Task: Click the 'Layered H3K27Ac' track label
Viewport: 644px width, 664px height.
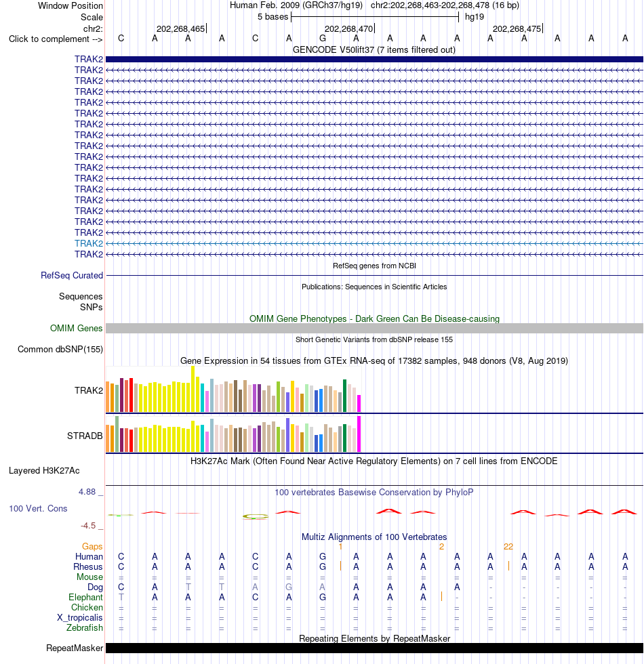Action: [x=44, y=470]
